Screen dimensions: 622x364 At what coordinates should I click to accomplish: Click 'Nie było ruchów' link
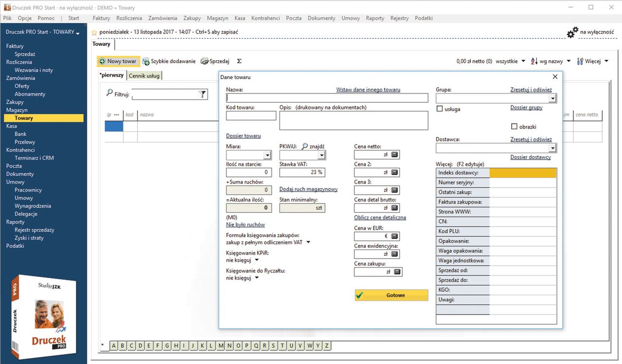(245, 225)
